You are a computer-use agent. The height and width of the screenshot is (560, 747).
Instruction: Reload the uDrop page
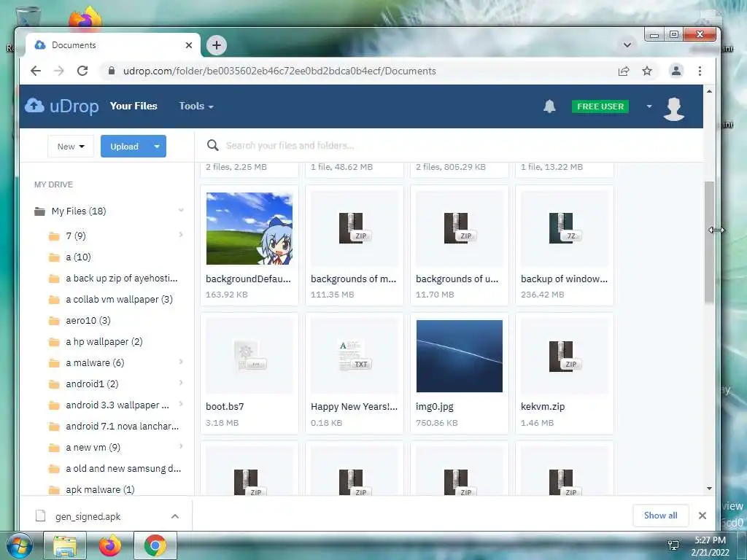tap(82, 71)
